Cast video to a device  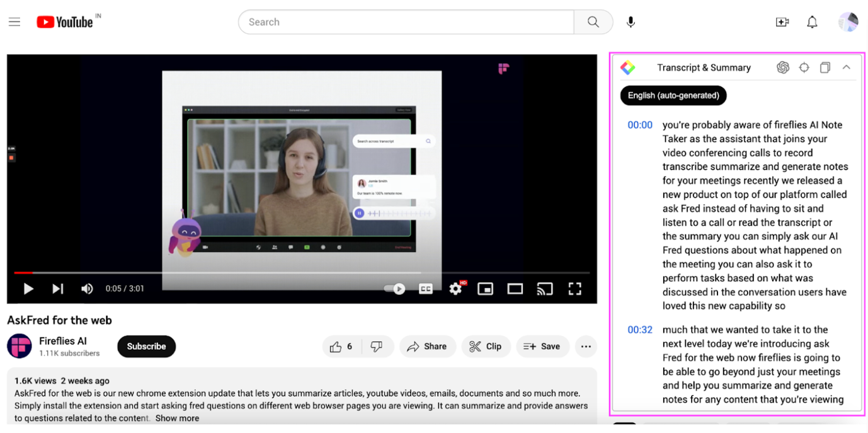[x=545, y=289]
